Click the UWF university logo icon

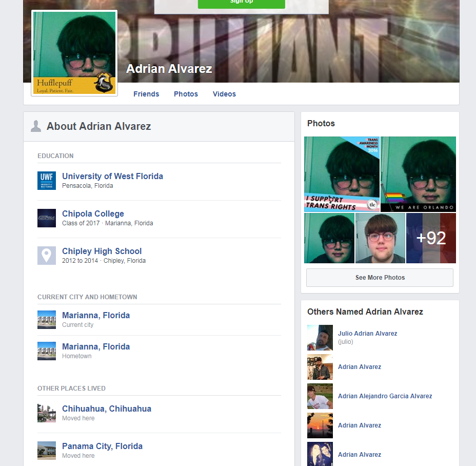[47, 181]
